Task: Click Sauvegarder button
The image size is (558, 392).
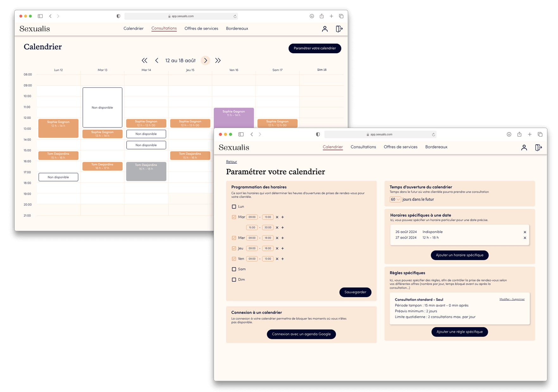Action: (355, 292)
